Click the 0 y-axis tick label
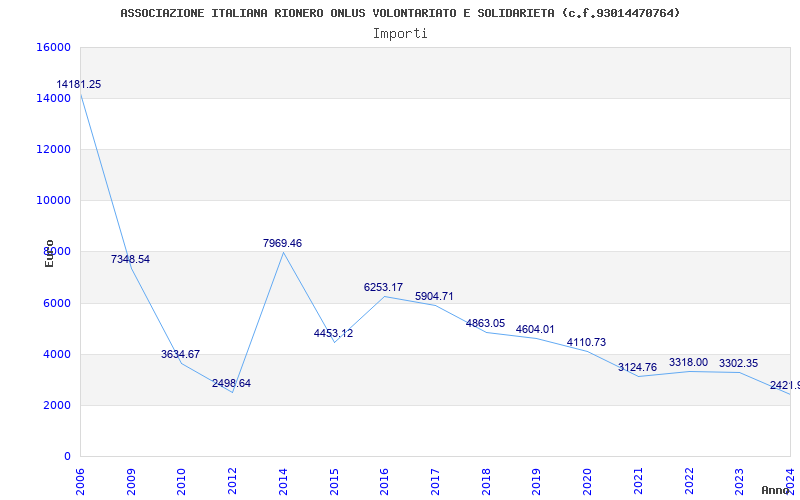Viewport: 800px width, 500px height. [x=67, y=457]
